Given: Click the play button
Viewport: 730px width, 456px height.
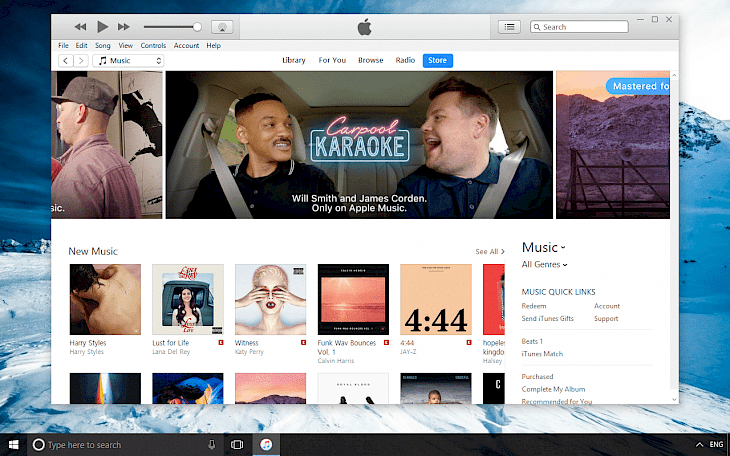Looking at the screenshot, I should [102, 27].
